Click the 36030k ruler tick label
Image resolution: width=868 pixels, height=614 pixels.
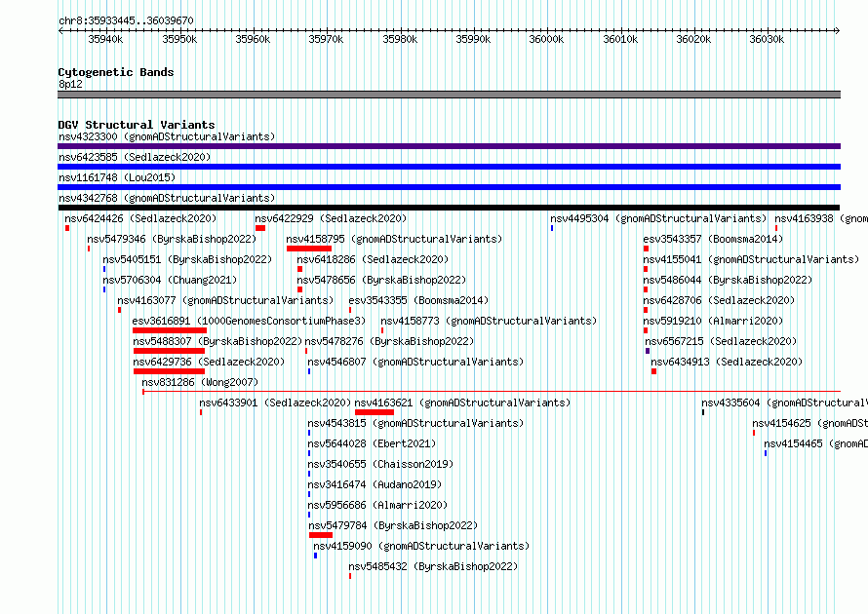(x=767, y=39)
